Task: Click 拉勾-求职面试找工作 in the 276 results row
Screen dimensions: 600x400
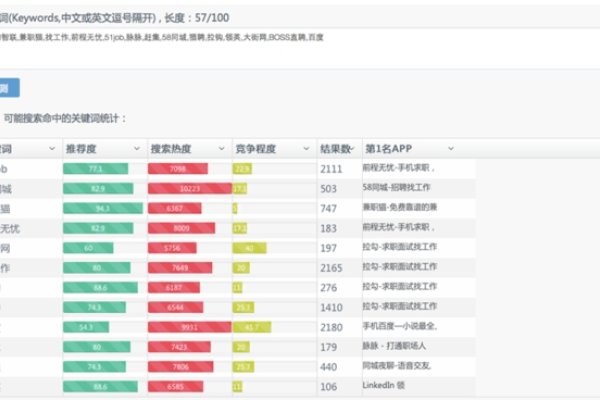Action: coord(399,286)
